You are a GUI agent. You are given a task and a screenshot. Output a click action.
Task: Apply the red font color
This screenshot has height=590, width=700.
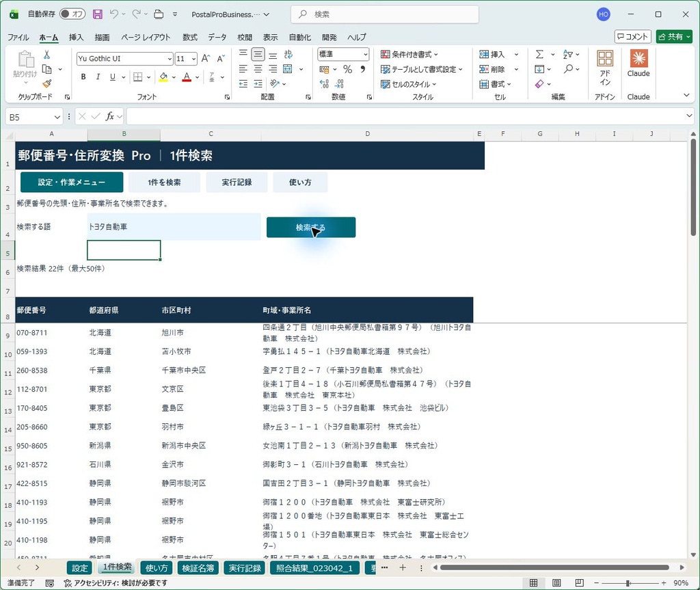click(187, 77)
